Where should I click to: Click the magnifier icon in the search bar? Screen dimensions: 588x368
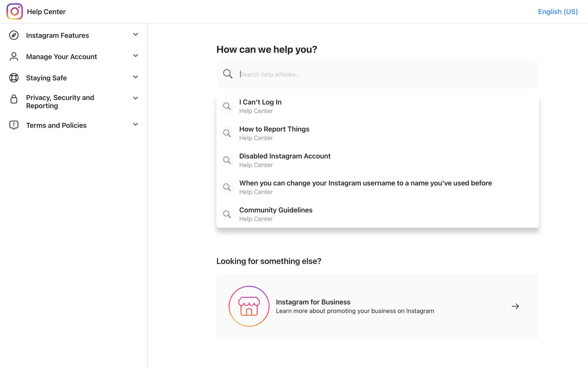(228, 74)
